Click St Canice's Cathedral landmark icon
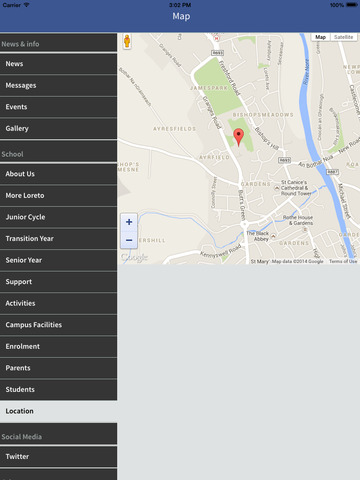 (276, 188)
